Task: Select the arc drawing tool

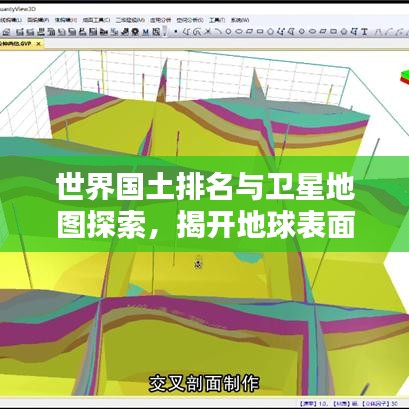Action: pyautogui.click(x=218, y=32)
